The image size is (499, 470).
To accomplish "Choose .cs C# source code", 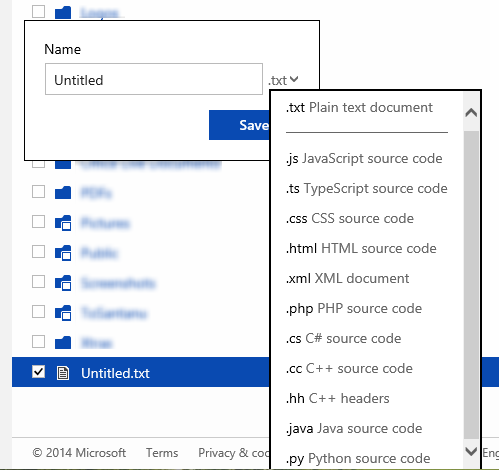I will point(343,339).
